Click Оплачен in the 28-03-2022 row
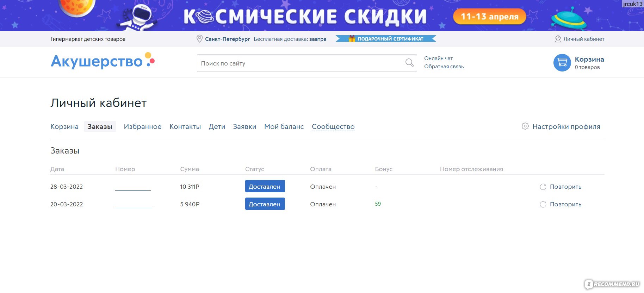Image resolution: width=644 pixels, height=293 pixels. tap(323, 187)
